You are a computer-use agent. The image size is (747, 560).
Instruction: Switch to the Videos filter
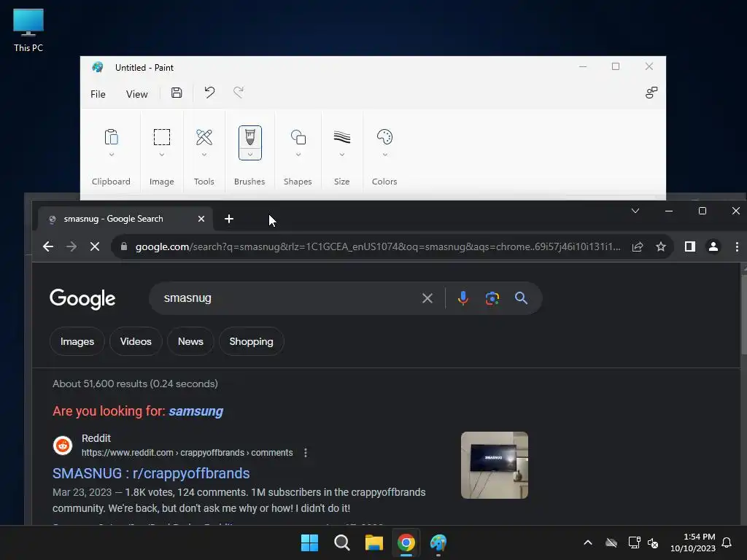136,341
